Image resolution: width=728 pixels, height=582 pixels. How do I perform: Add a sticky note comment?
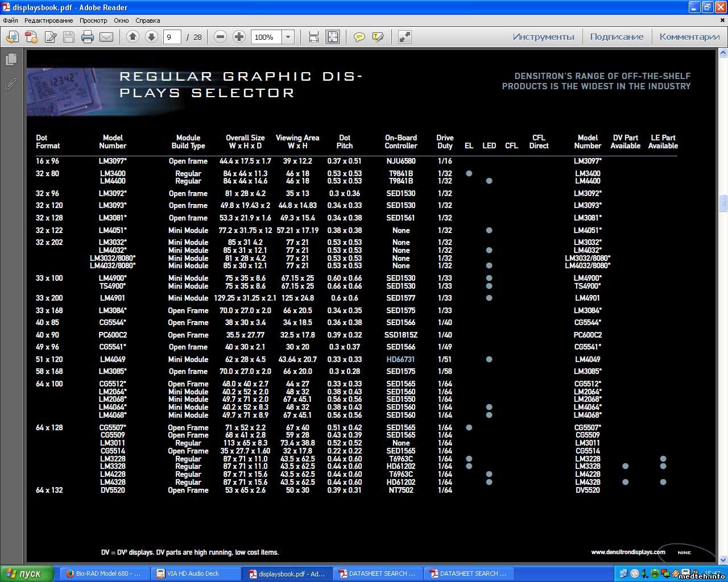pyautogui.click(x=359, y=37)
